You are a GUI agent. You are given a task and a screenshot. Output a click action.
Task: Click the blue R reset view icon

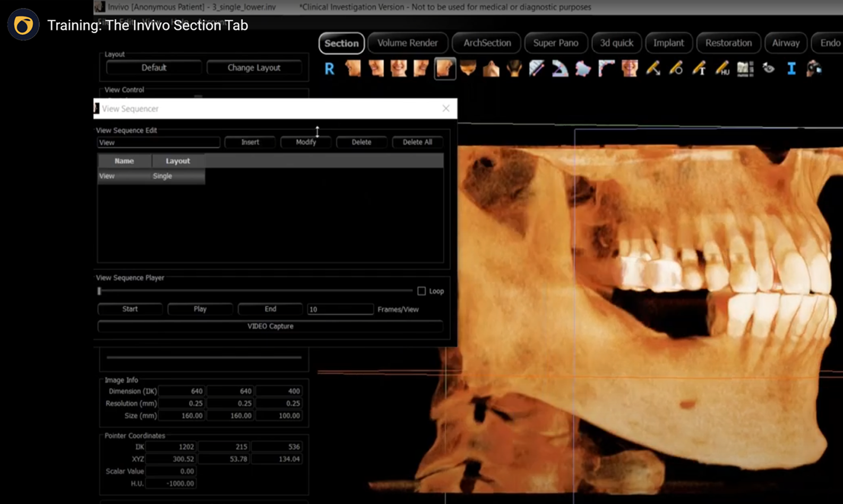click(330, 68)
